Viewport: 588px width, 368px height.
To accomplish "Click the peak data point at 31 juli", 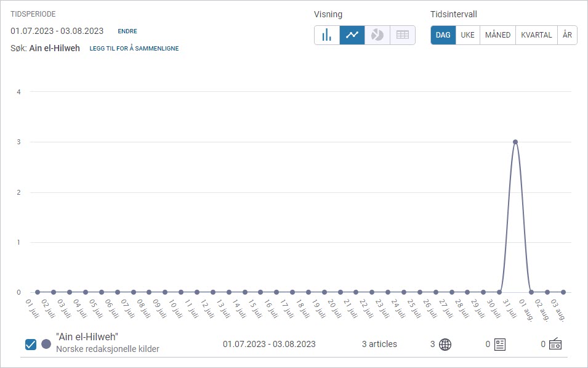I will tap(515, 142).
